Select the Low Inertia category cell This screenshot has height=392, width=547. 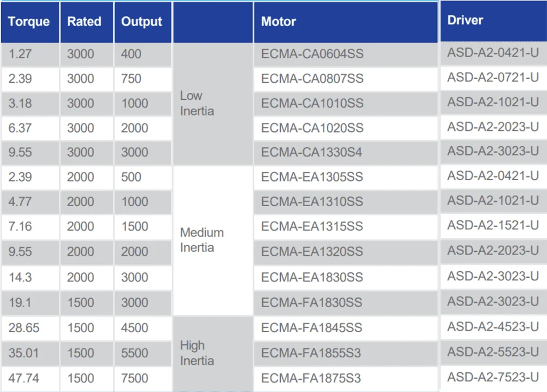pyautogui.click(x=213, y=104)
